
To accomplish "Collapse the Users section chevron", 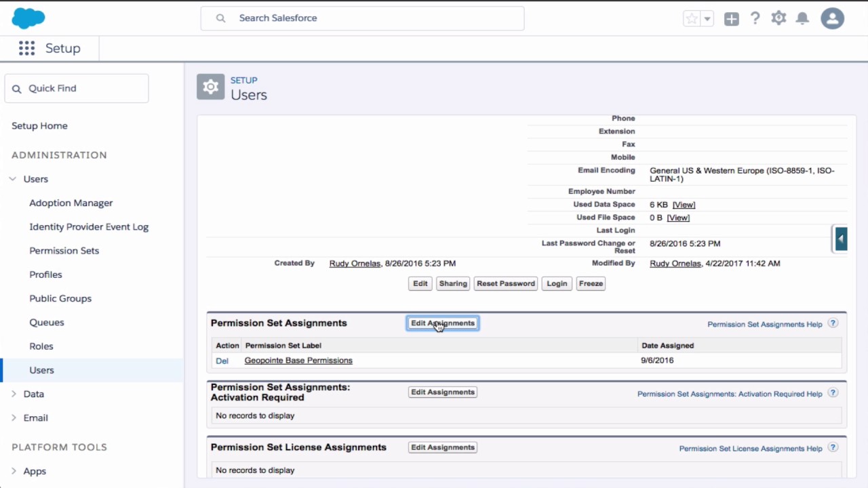I will coord(13,179).
